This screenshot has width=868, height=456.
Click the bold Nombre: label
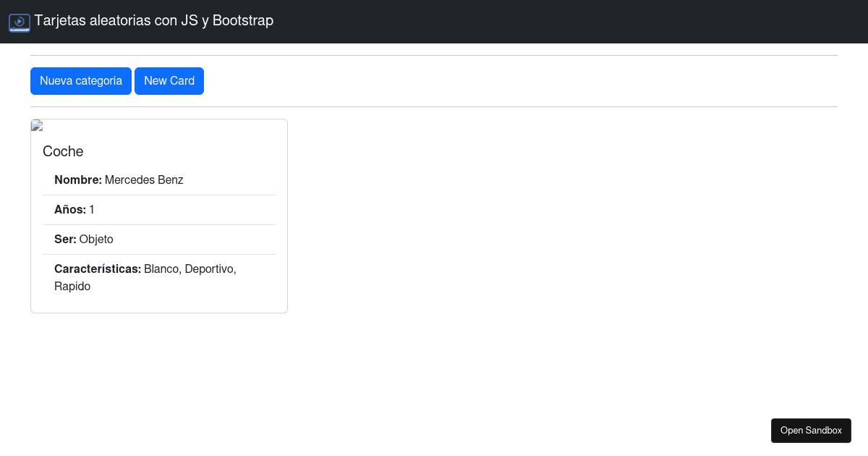[x=78, y=180]
